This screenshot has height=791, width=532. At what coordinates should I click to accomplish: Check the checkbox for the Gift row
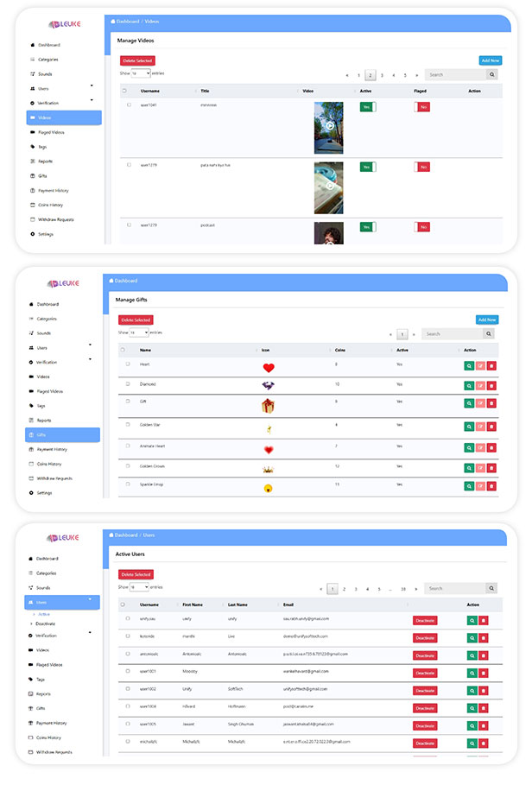[x=128, y=402]
